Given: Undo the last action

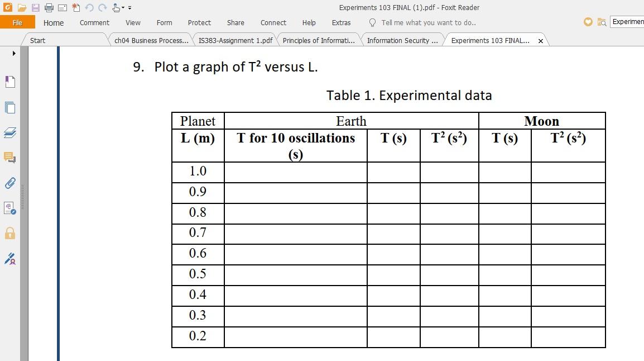Looking at the screenshot, I should click(x=89, y=7).
